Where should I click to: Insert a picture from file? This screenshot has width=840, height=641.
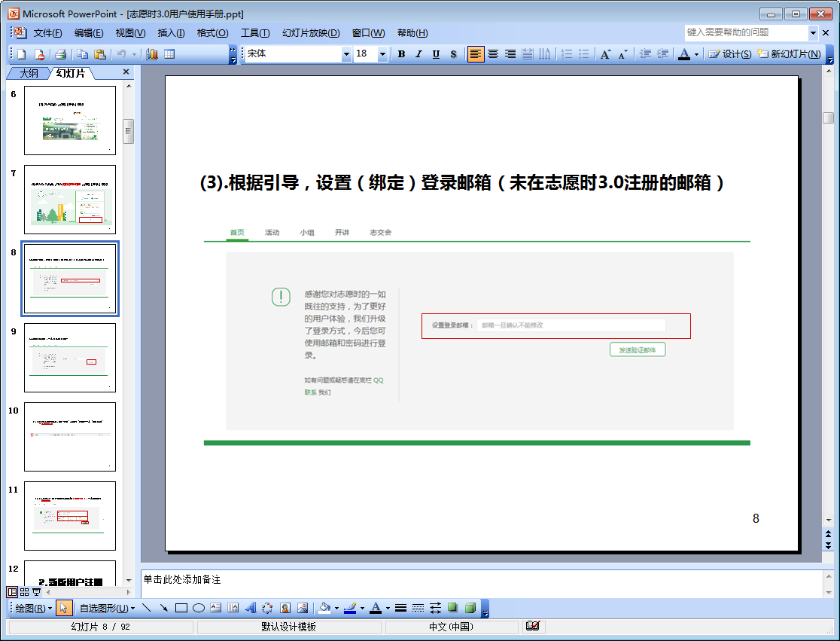click(302, 608)
